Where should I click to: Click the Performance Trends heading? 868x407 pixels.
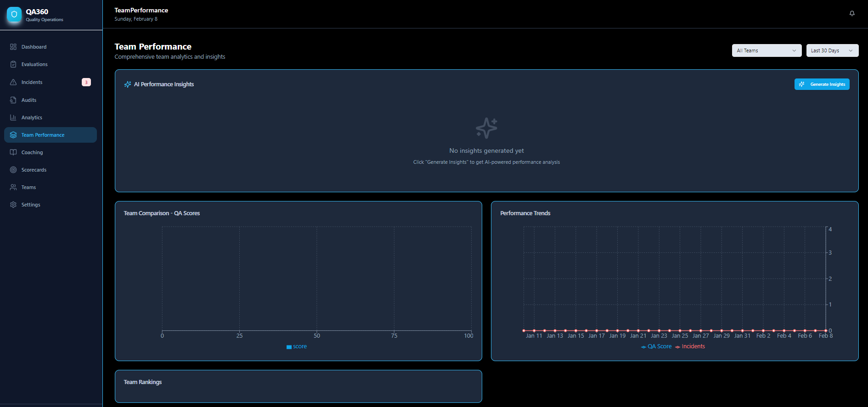[525, 213]
